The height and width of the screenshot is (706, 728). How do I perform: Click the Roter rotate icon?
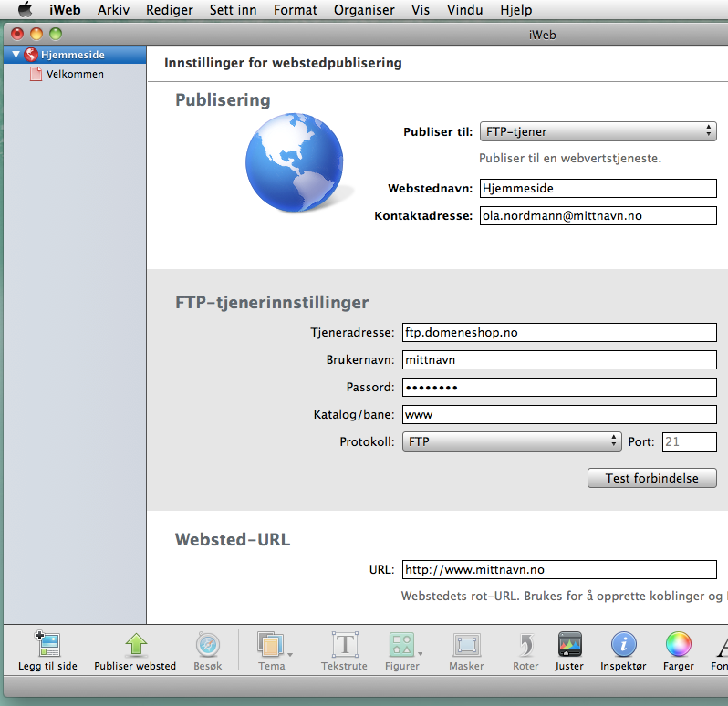pyautogui.click(x=526, y=644)
